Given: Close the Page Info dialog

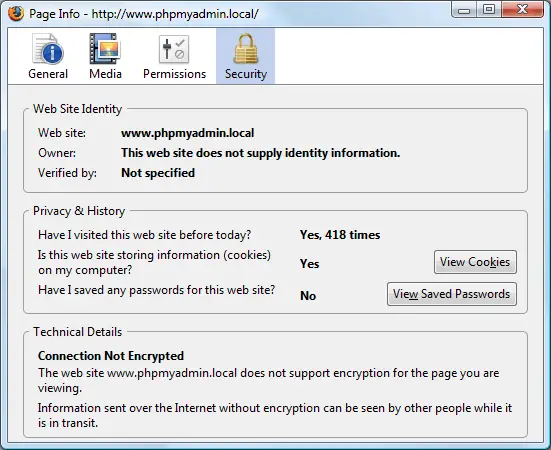Looking at the screenshot, I should point(523,9).
